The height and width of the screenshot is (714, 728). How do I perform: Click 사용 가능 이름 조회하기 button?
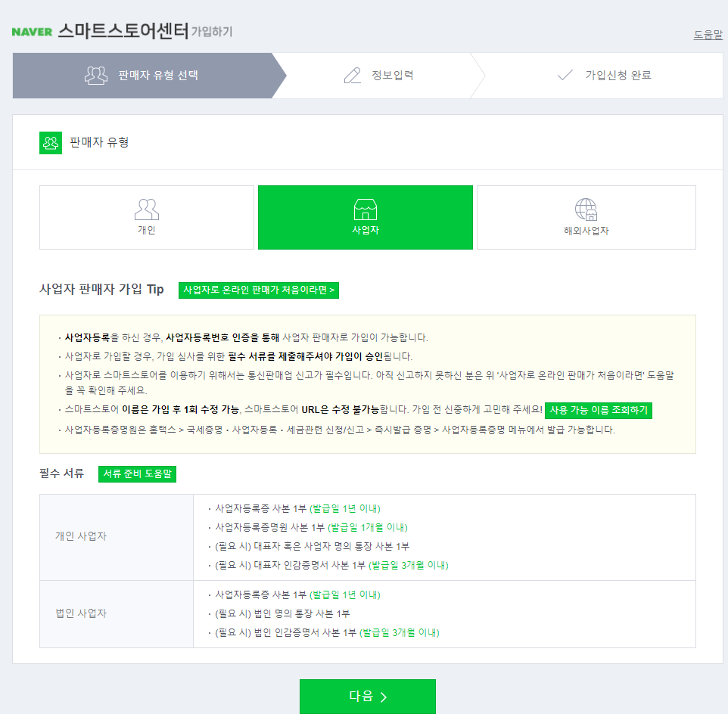(x=599, y=410)
